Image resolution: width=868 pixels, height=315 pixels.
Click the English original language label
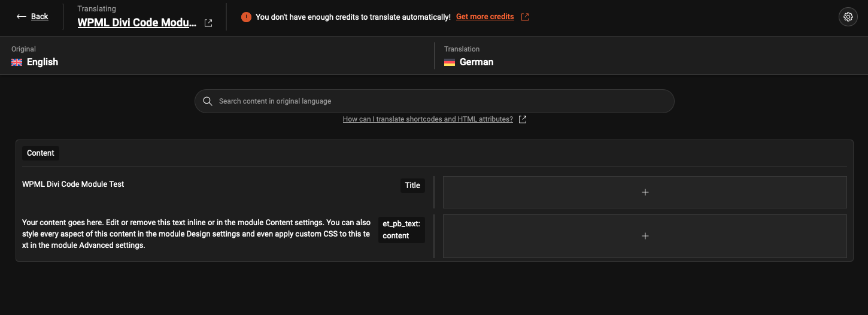coord(43,62)
